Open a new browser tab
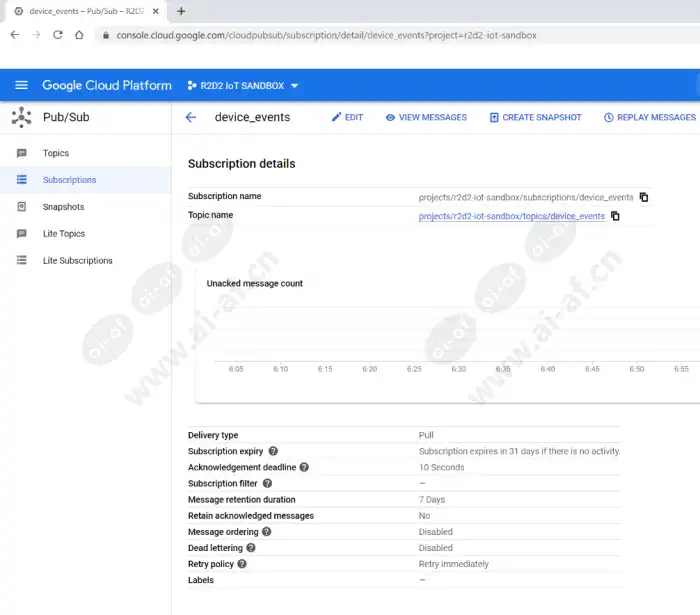The image size is (700, 615). pos(181,11)
